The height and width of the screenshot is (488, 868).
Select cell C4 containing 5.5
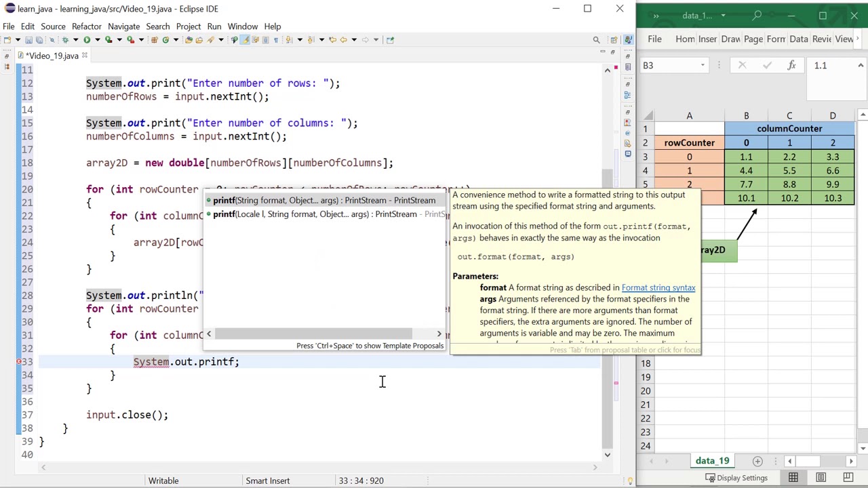point(789,171)
